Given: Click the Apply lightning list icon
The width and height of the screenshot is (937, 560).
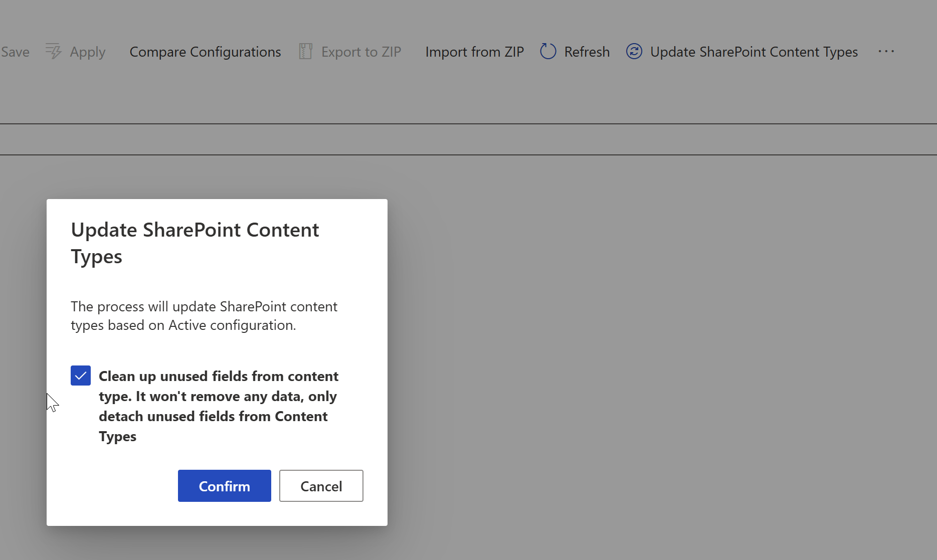Looking at the screenshot, I should 53,52.
